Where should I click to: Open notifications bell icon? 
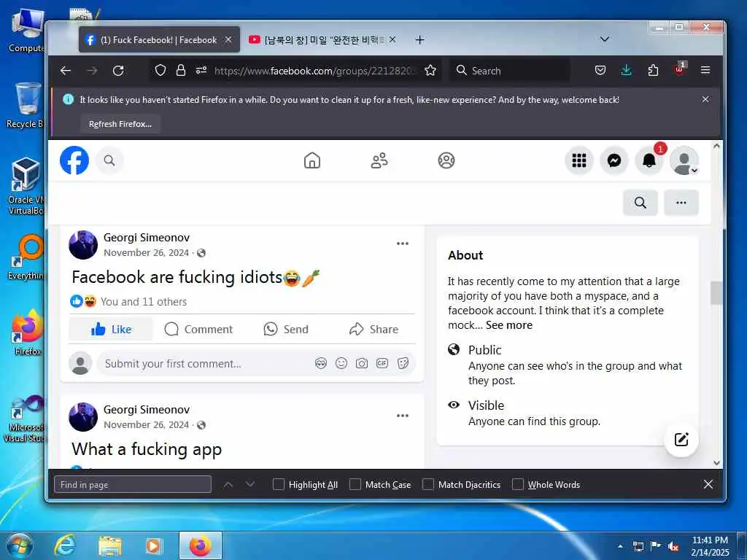click(649, 160)
